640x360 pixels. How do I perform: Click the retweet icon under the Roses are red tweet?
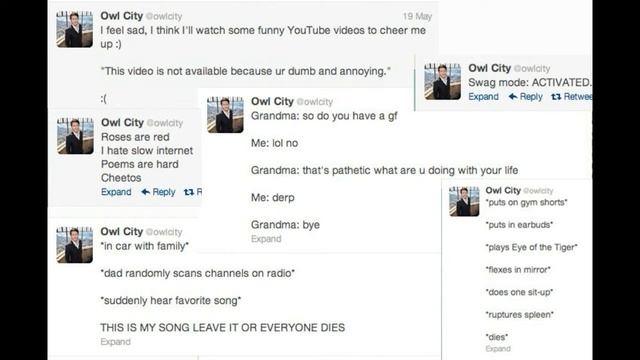[x=189, y=192]
